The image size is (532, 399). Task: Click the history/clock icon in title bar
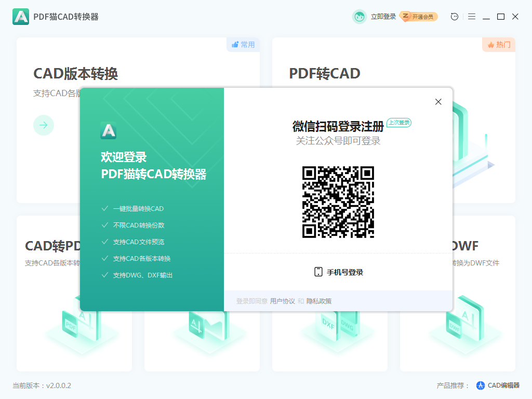tap(454, 16)
